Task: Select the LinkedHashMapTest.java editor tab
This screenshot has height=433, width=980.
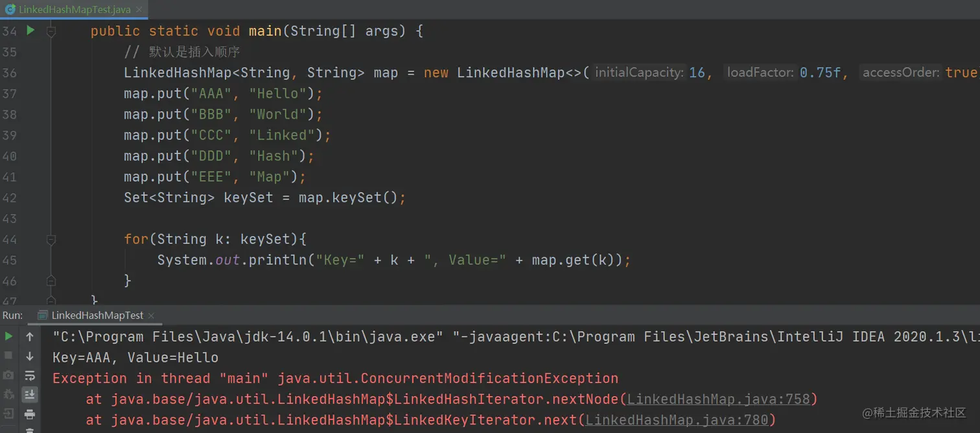Action: click(x=75, y=10)
